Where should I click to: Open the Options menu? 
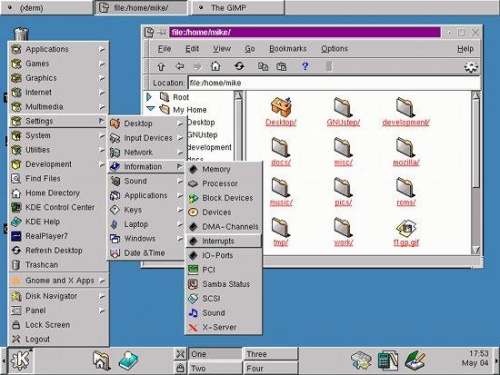tap(334, 49)
